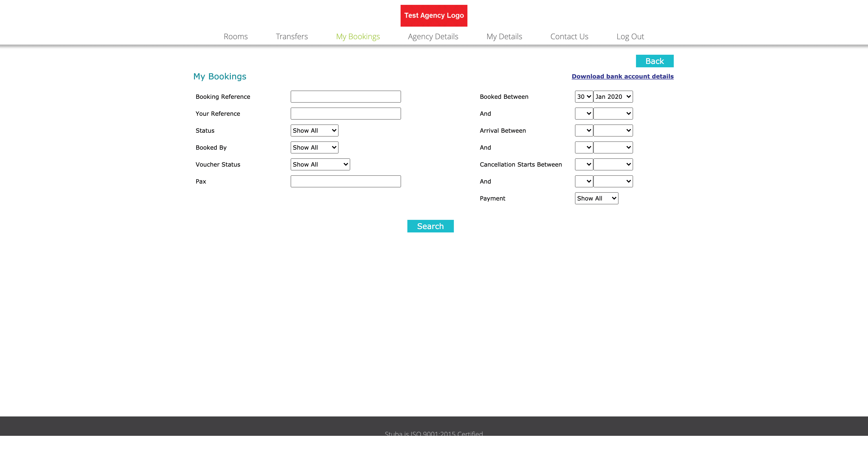Open the Voucher Status dropdown

click(320, 164)
